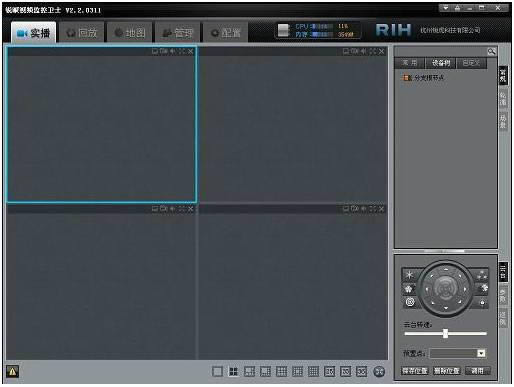Open the title bar dropdown arrow menu
The width and height of the screenshot is (514, 387).
pyautogui.click(x=445, y=8)
